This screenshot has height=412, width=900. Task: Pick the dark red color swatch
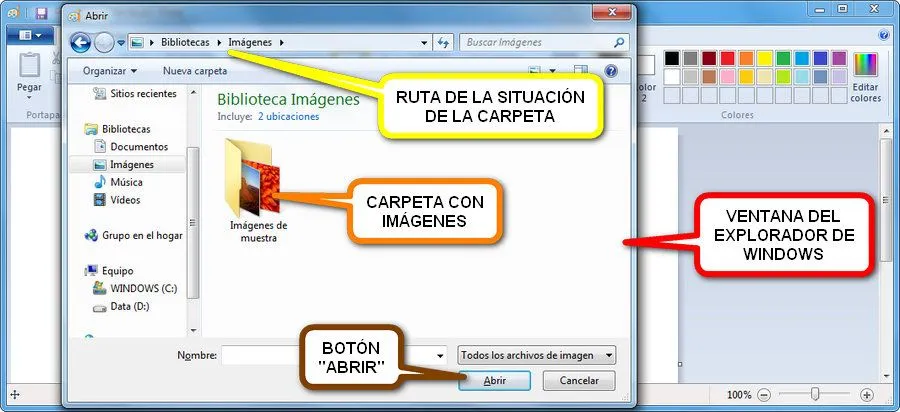[709, 58]
